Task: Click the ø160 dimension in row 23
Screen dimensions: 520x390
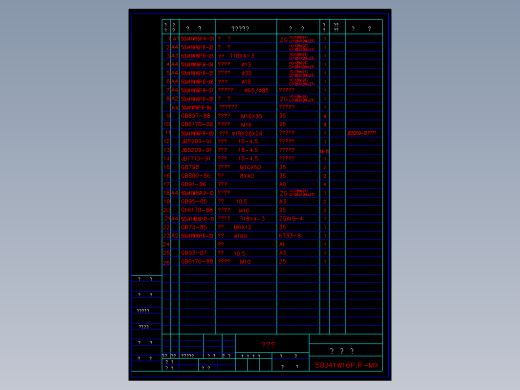Action: (240, 236)
